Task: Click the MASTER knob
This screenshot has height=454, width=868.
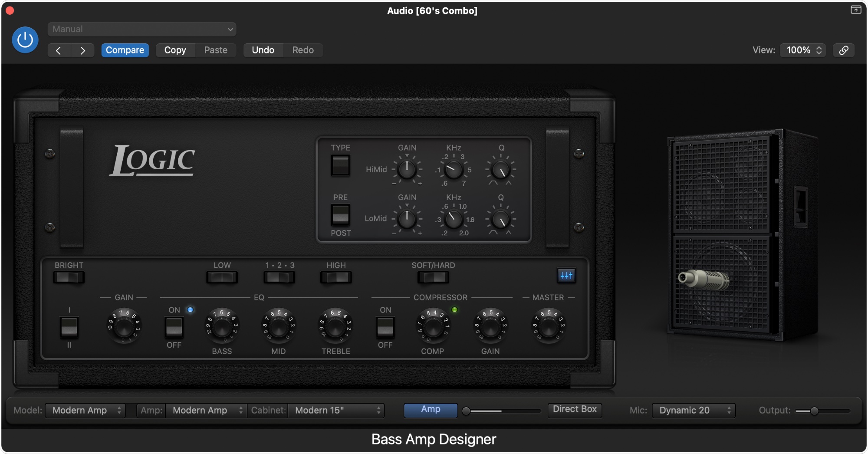Action: click(x=549, y=326)
